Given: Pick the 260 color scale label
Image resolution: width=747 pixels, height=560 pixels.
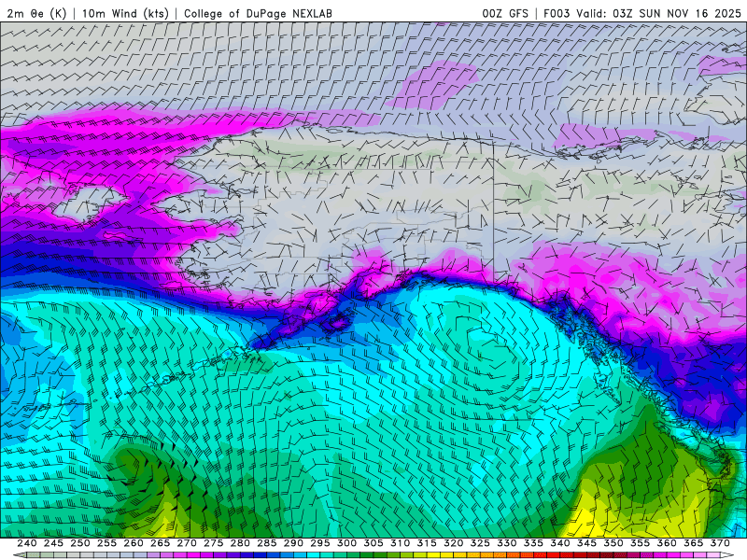Looking at the screenshot, I should (134, 543).
